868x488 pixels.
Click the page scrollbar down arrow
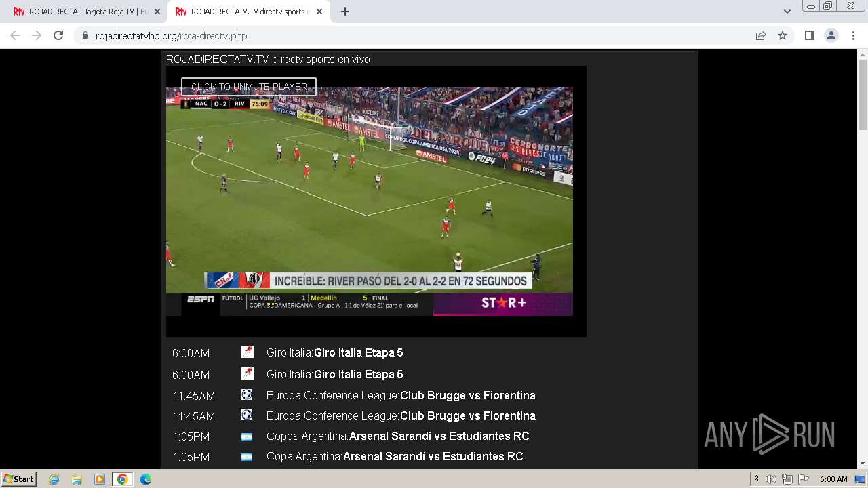tap(863, 464)
